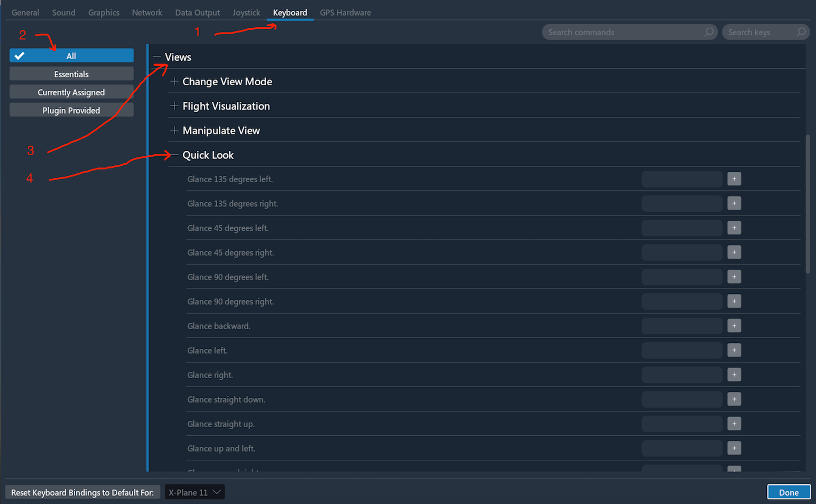Click key field for Glance straight down
Image resolution: width=816 pixels, height=504 pixels.
682,399
